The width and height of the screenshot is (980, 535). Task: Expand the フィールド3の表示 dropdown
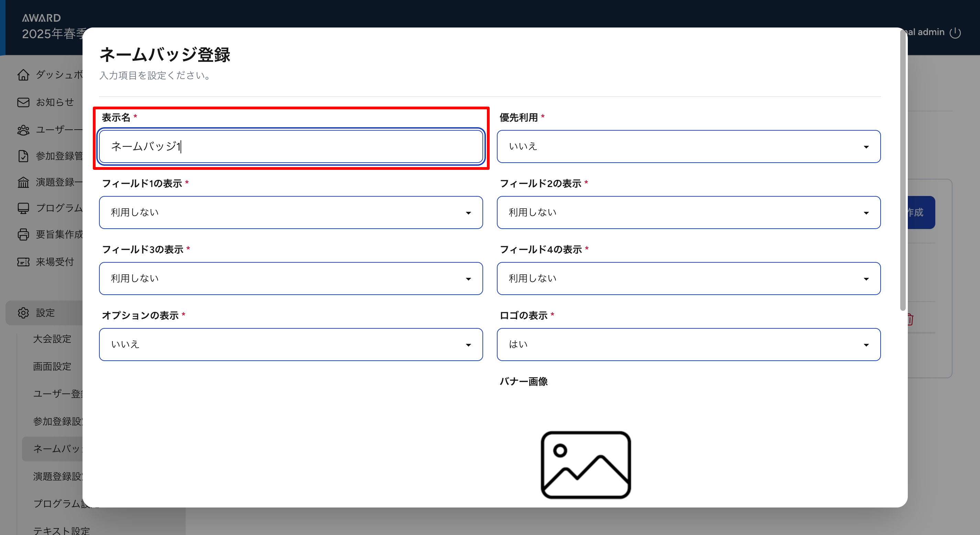(x=291, y=279)
